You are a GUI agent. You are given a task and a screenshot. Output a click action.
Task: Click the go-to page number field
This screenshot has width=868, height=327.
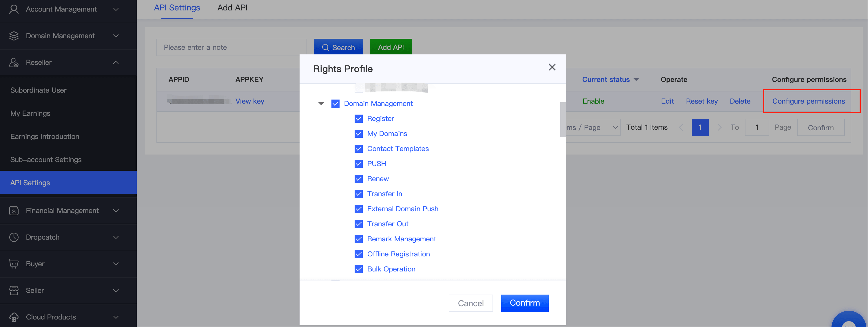tap(757, 128)
